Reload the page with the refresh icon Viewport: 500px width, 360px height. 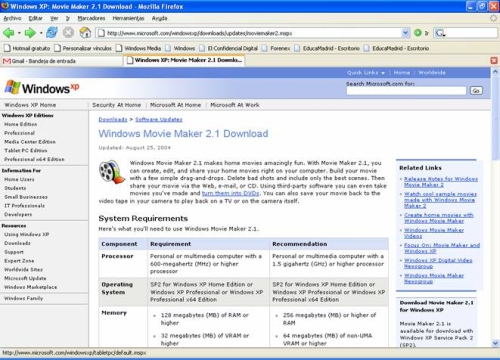pos(52,33)
